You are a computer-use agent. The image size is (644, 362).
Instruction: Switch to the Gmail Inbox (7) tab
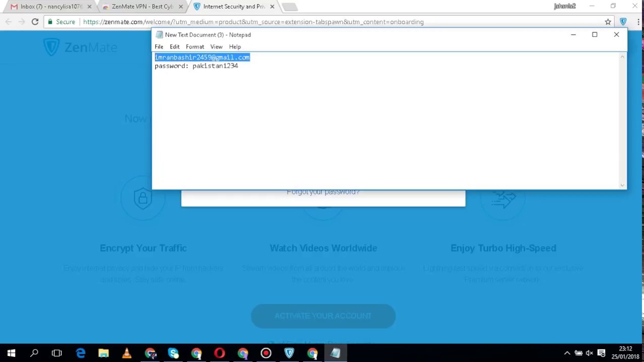(49, 7)
